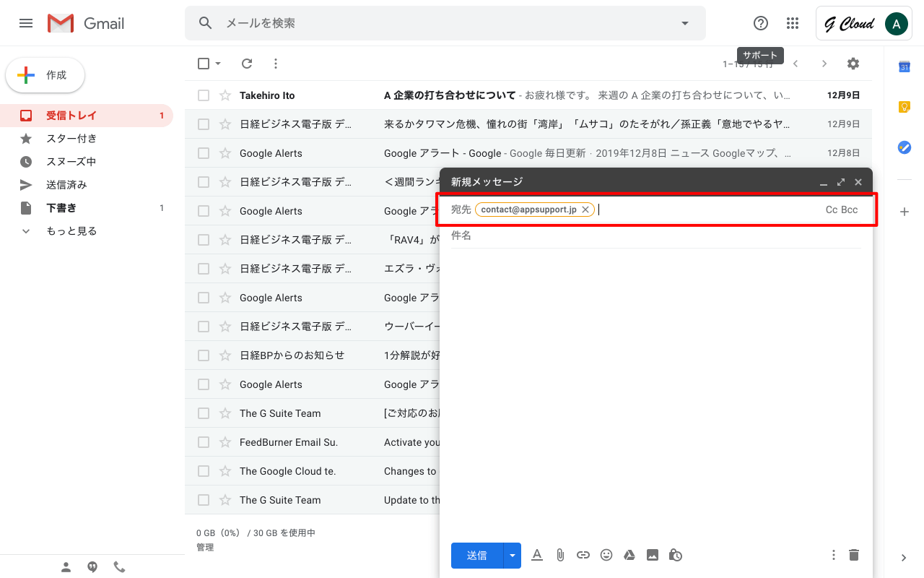Check the FeedBurner Email Su. checkbox
924x578 pixels.
pyautogui.click(x=204, y=442)
